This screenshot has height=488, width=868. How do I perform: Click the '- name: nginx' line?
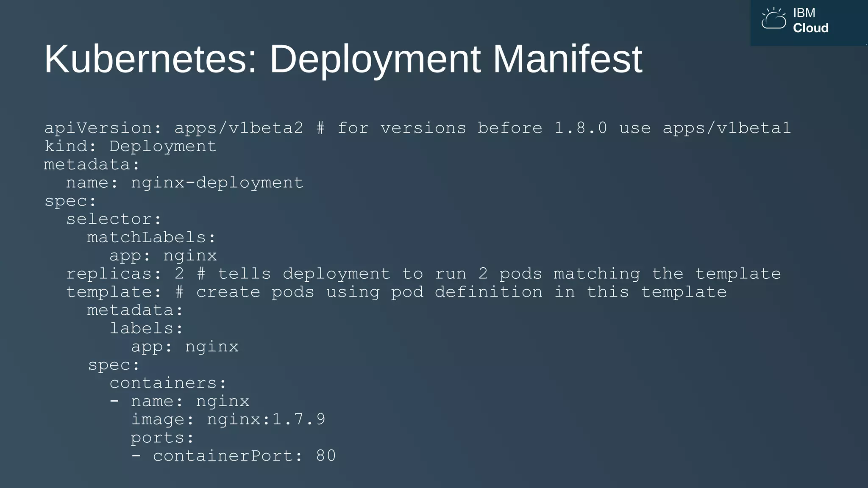179,401
